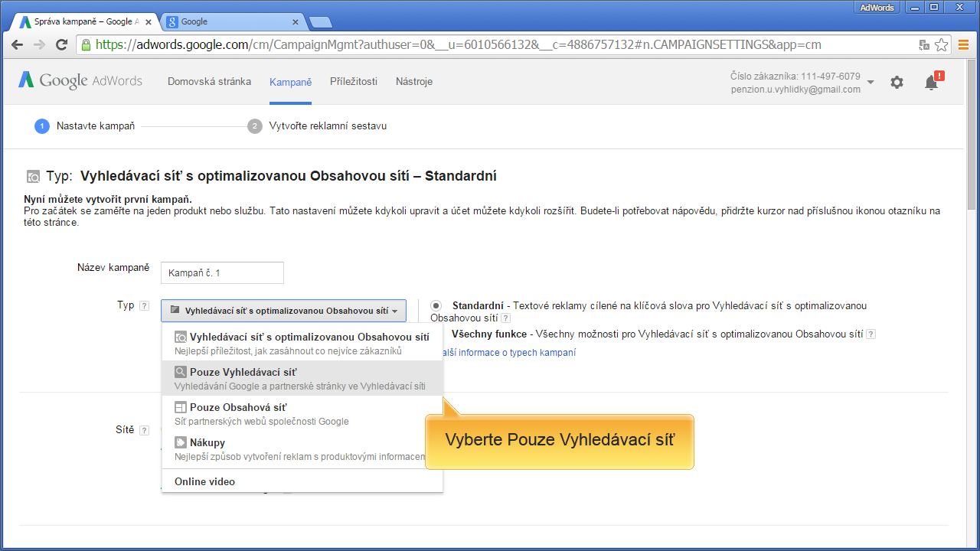
Task: Open the Příležitosti tab
Action: 354,81
